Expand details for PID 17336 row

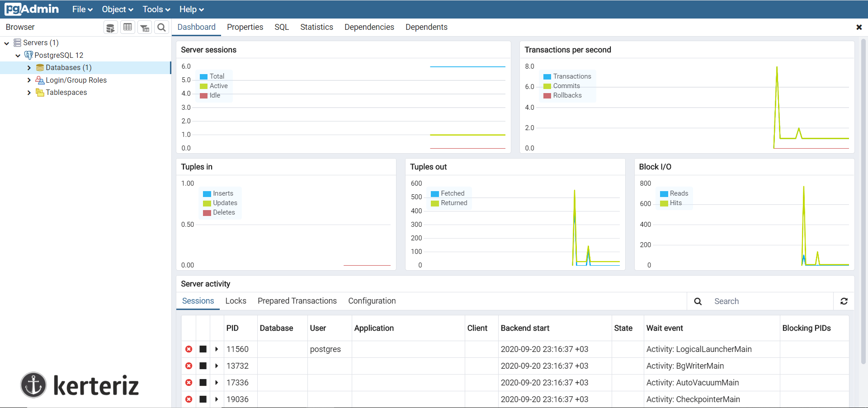(217, 383)
